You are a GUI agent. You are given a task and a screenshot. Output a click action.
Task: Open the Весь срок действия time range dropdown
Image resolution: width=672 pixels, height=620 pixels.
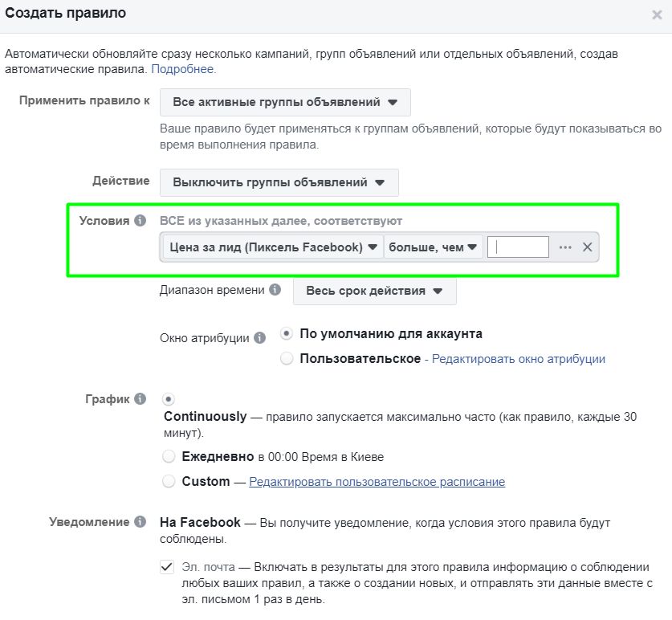(x=374, y=292)
